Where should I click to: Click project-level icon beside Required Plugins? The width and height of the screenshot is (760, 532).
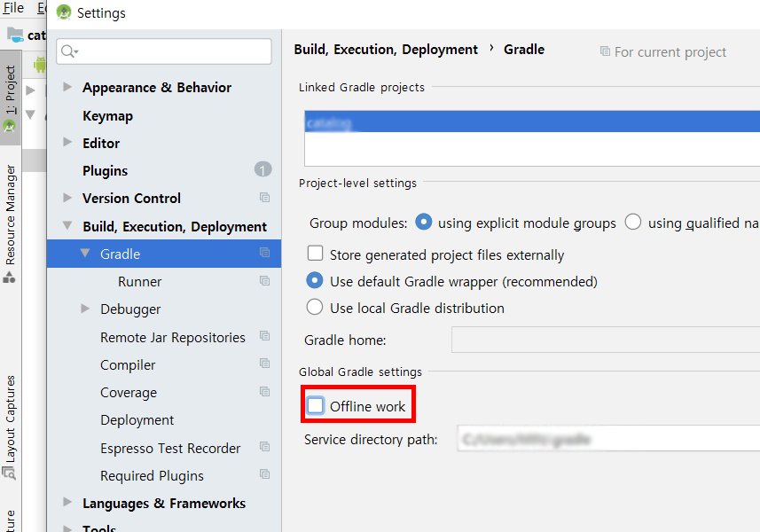coord(264,474)
